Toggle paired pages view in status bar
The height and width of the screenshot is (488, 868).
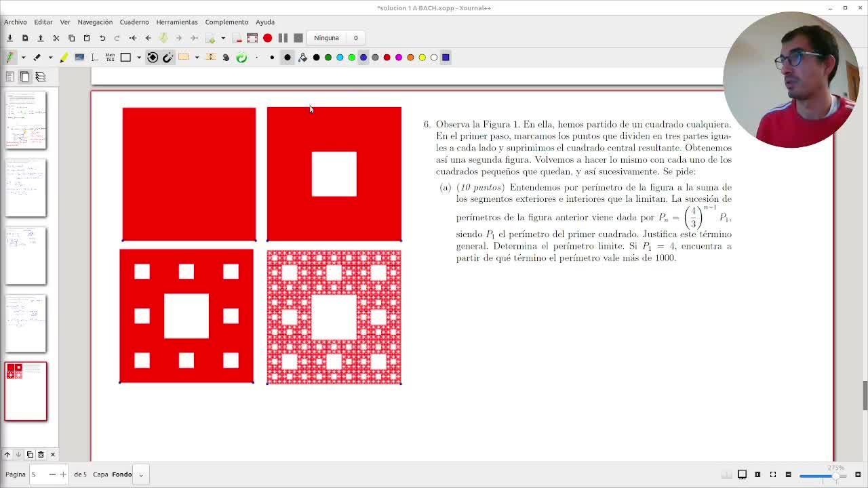click(x=727, y=474)
